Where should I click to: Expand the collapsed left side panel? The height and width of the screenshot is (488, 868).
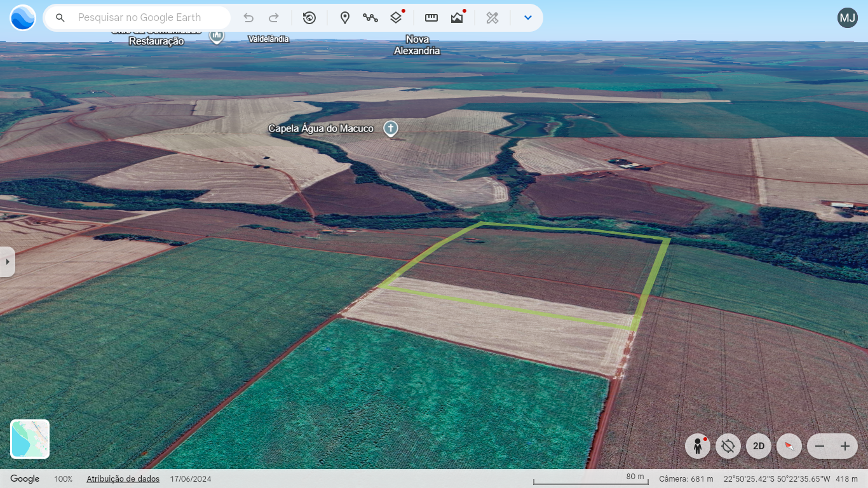(x=7, y=262)
